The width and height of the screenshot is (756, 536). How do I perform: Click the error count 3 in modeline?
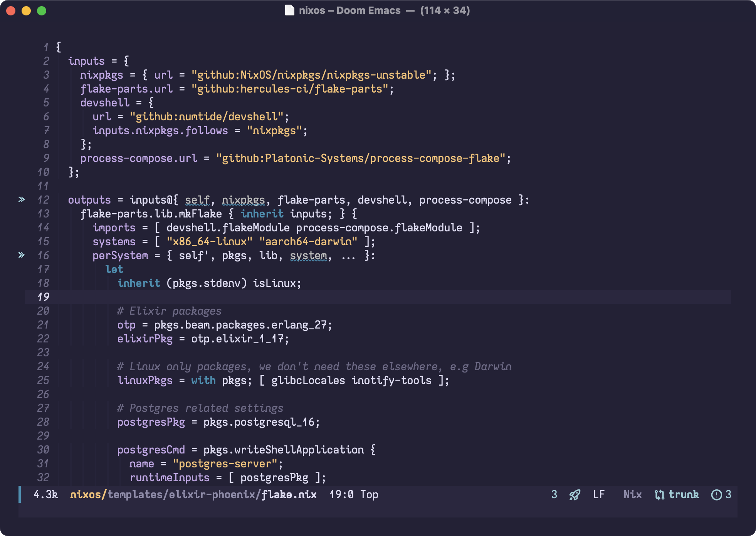[728, 494]
